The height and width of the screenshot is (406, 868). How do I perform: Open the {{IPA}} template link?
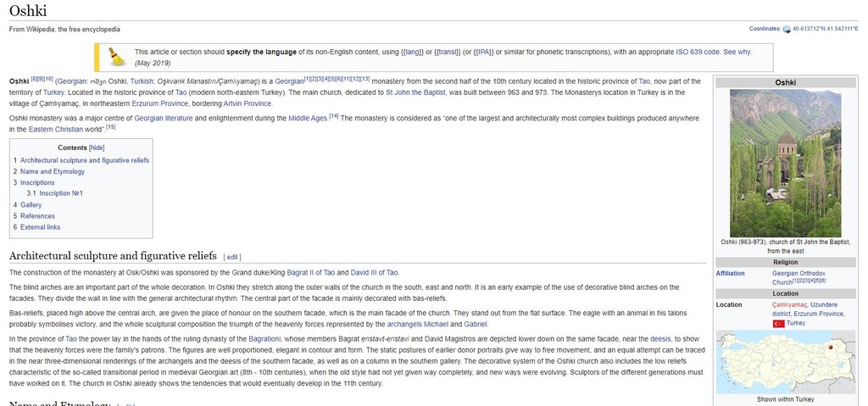point(484,52)
